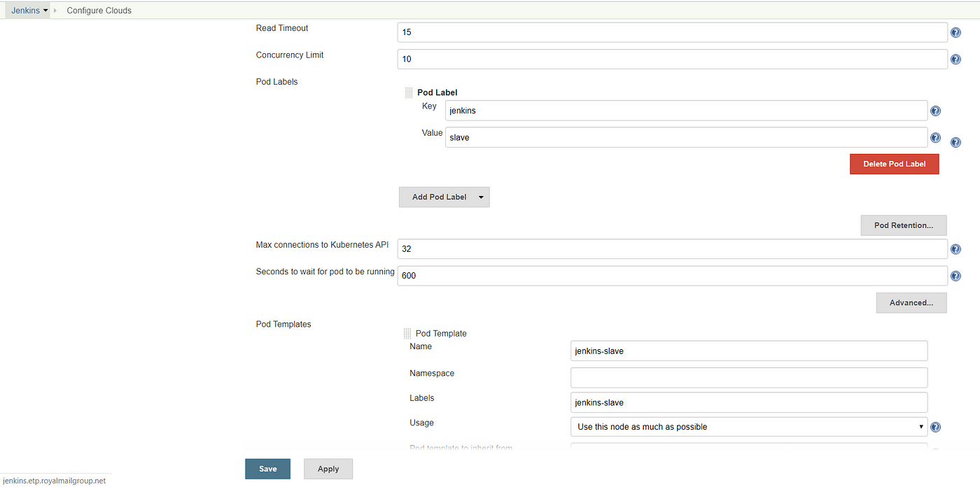
Task: Click the Pod Template drag handle
Action: click(407, 334)
